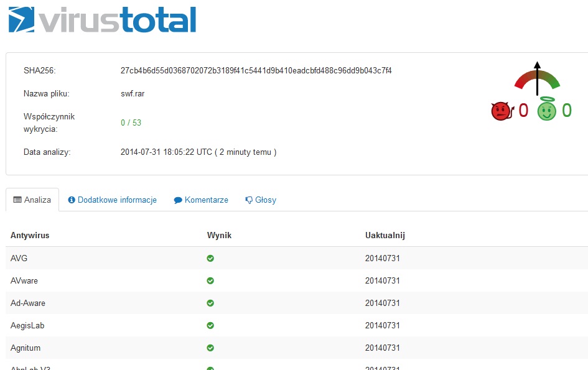Click the update date 20140731 in AegisLab row
Screen dimensions: 588x370
pyautogui.click(x=383, y=325)
